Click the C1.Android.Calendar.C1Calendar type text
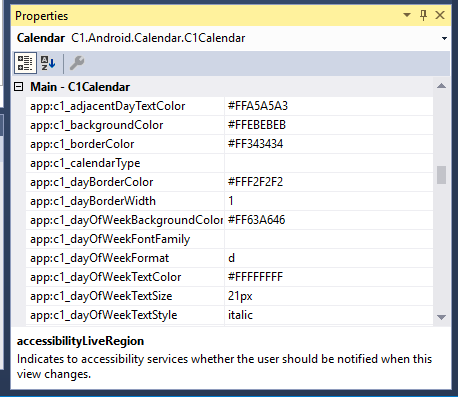This screenshot has width=458, height=397. (x=158, y=38)
